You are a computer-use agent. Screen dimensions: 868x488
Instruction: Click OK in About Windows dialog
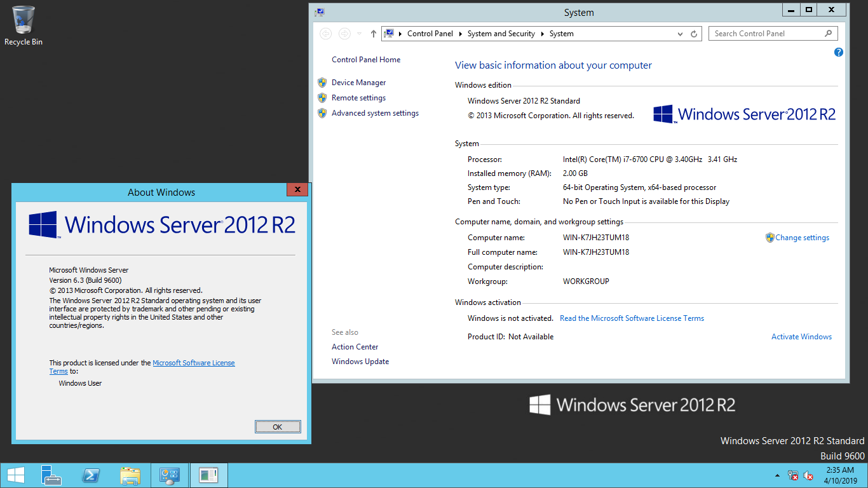coord(278,427)
